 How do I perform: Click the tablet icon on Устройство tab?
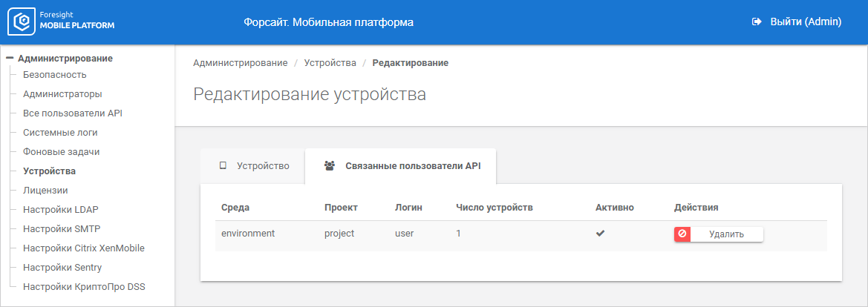(x=223, y=166)
